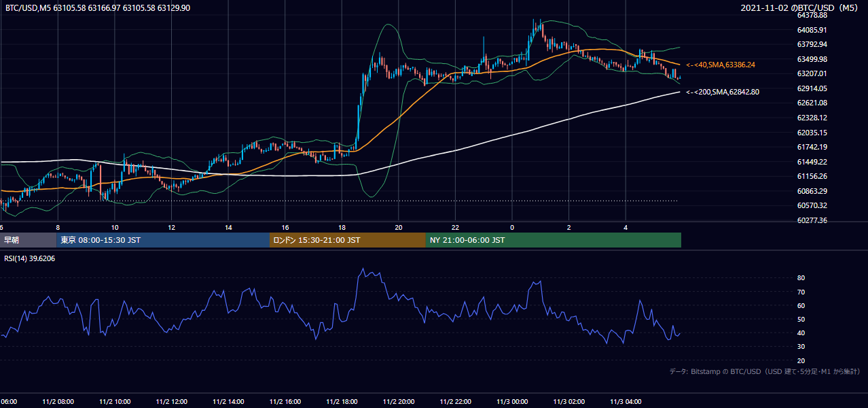This screenshot has height=408, width=868.
Task: Click the 早朝 session bar
Action: click(x=28, y=240)
